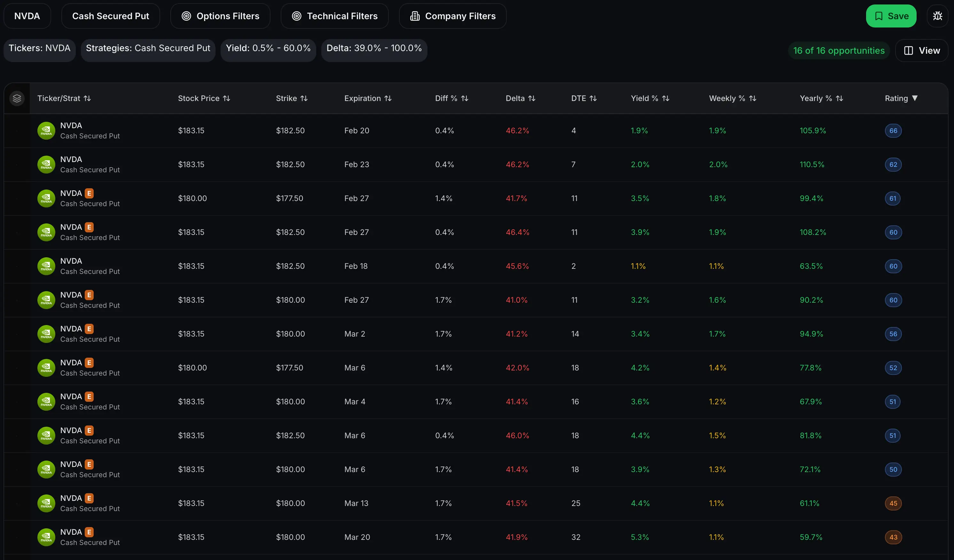Click DTE value 16
The image size is (954, 560).
(575, 401)
